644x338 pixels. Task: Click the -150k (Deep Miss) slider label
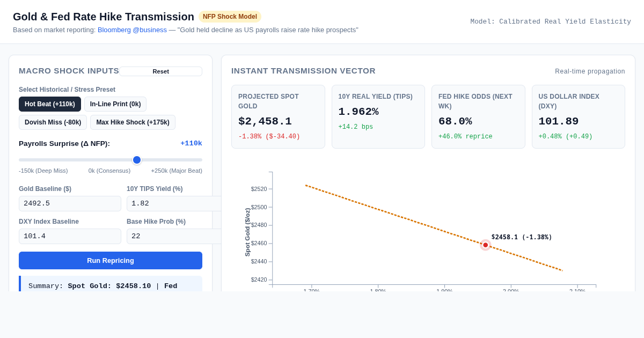tap(43, 171)
